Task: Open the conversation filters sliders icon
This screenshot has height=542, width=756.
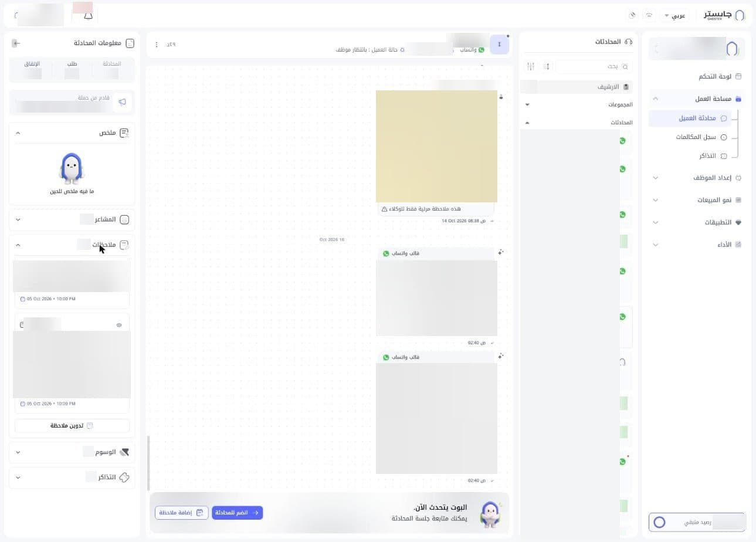Action: 531,66
